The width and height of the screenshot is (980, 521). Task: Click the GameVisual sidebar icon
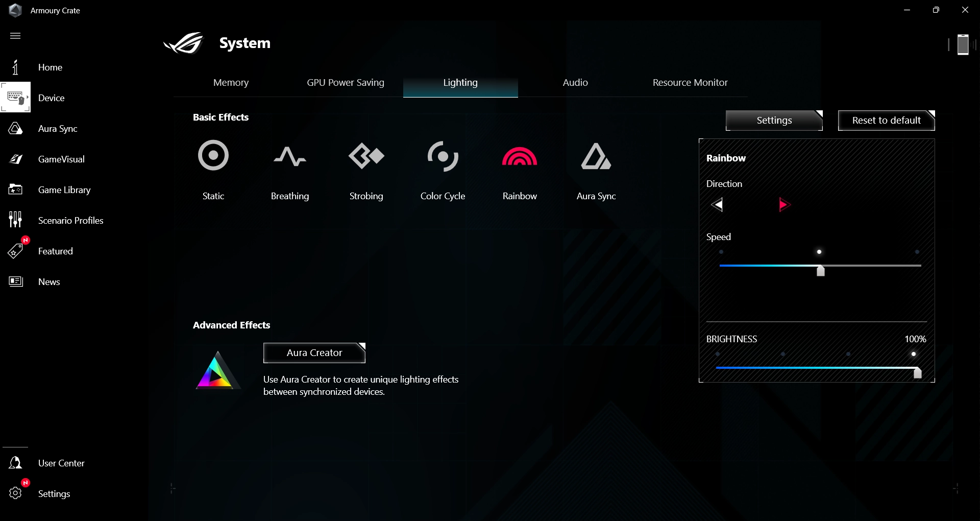point(15,159)
